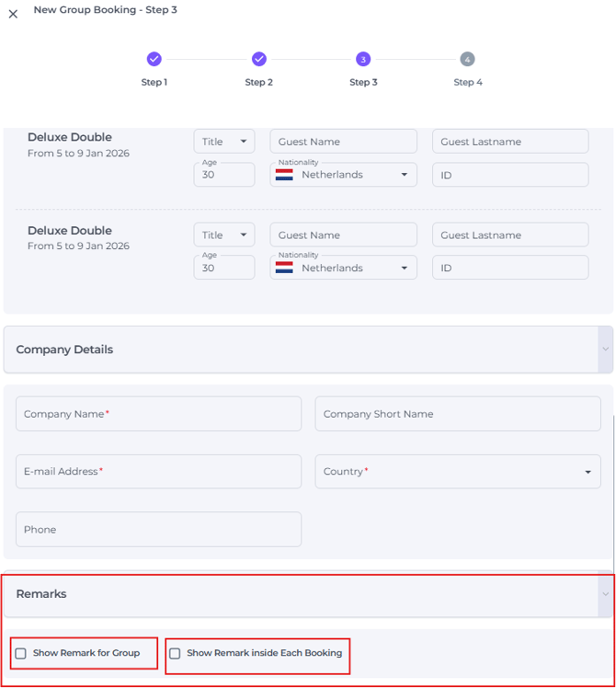Screen dimensions: 616x688
Task: Click the first Guest Lastname field
Action: [510, 142]
